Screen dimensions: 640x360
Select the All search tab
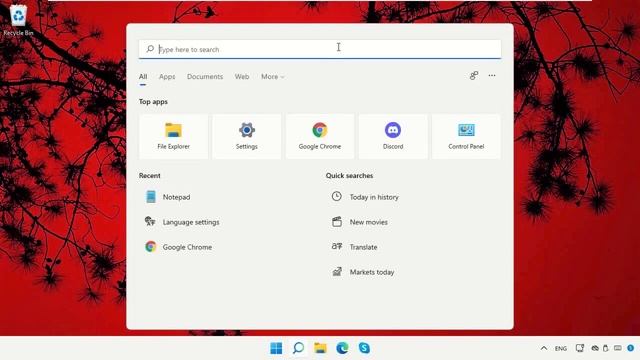coord(143,77)
